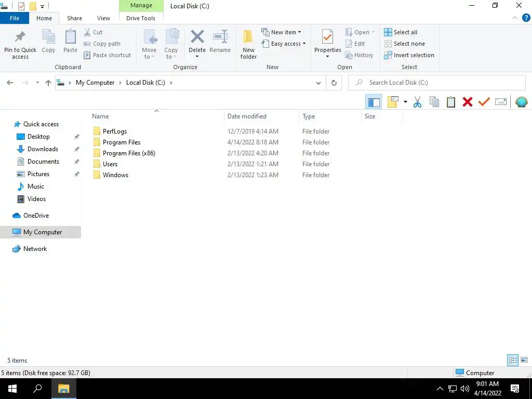Click My Computer in address breadcrumb
532x399 pixels.
[x=95, y=83]
